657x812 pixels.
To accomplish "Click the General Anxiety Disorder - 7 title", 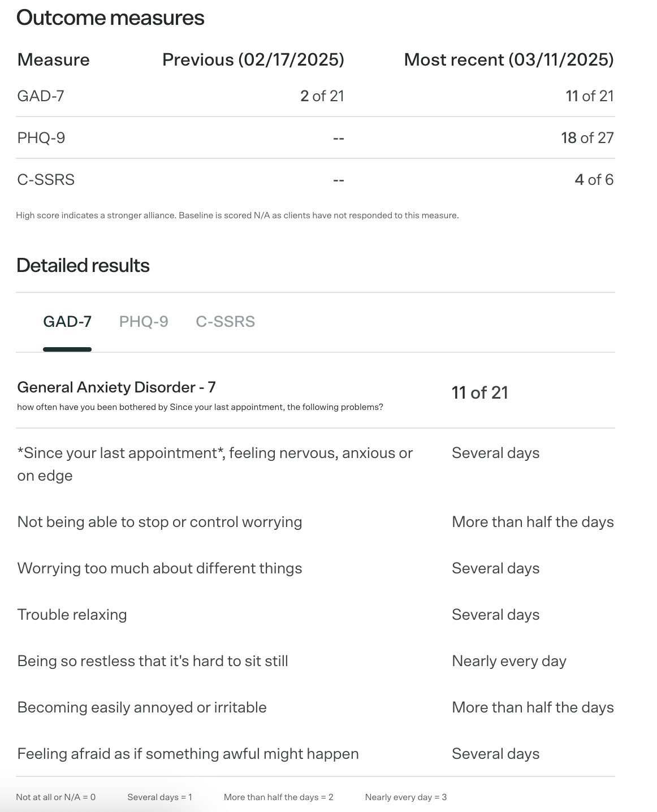I will [116, 387].
